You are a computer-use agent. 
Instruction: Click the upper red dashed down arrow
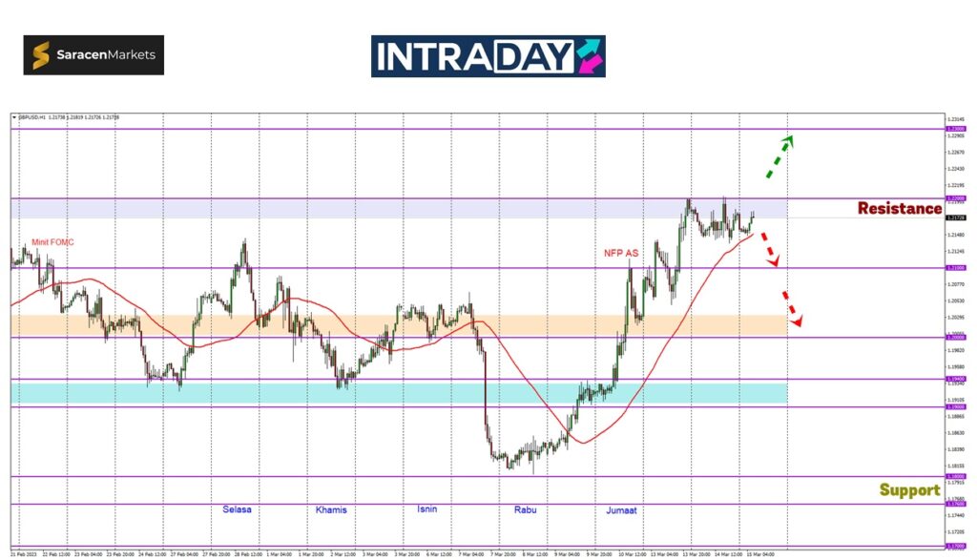(x=770, y=248)
